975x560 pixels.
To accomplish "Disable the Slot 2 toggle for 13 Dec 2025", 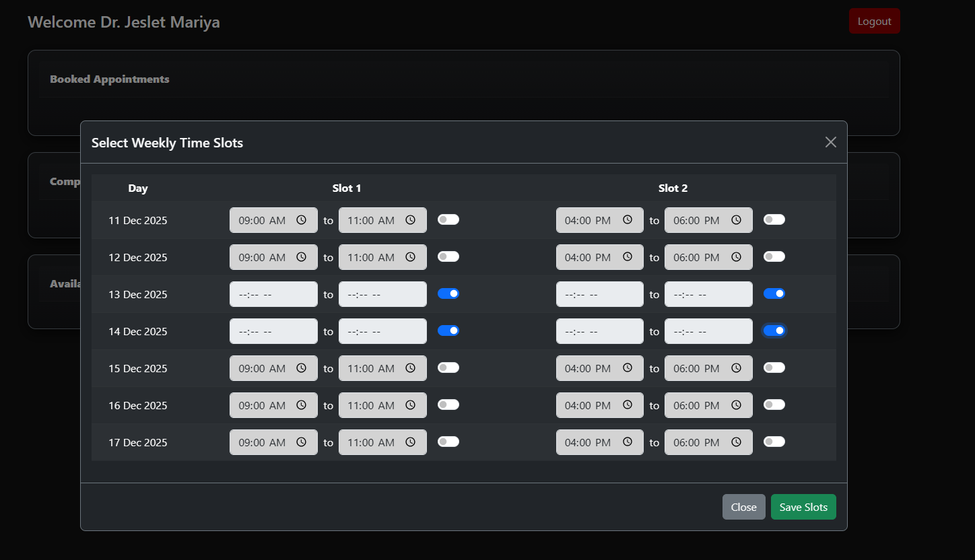I will (x=774, y=293).
